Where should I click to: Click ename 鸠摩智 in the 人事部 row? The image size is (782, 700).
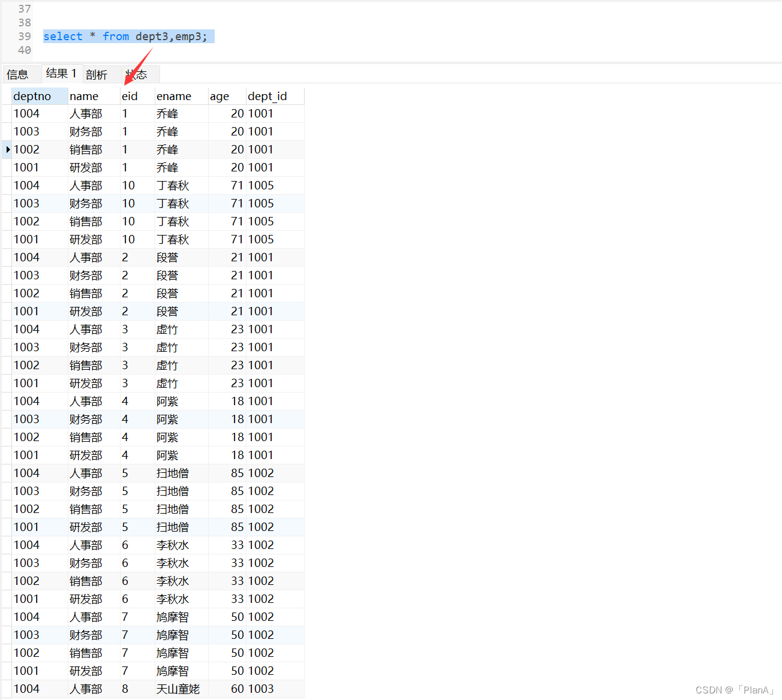pyautogui.click(x=181, y=617)
